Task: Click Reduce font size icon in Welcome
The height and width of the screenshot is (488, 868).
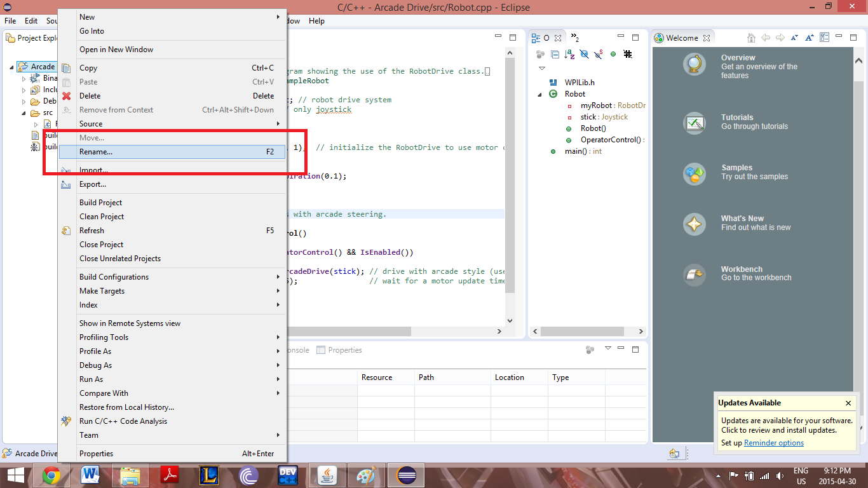Action: click(795, 38)
